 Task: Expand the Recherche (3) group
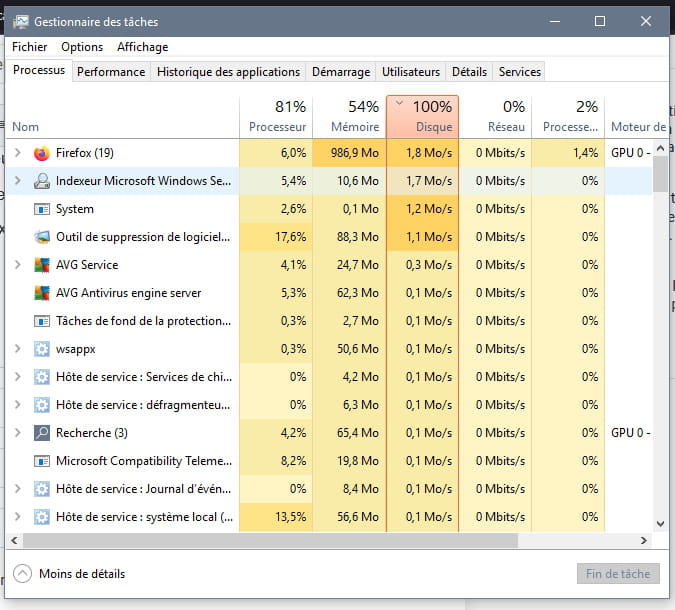(x=17, y=432)
